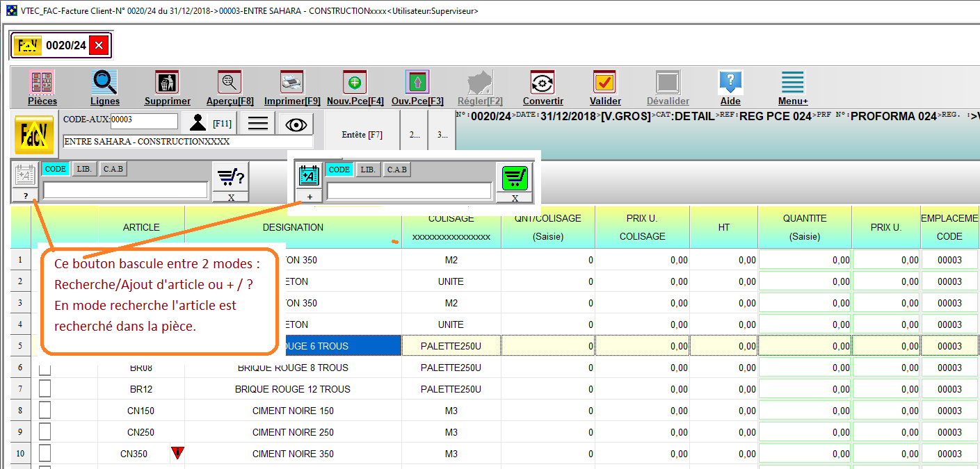Open the Aide help icon
This screenshot has height=469, width=980.
(730, 83)
